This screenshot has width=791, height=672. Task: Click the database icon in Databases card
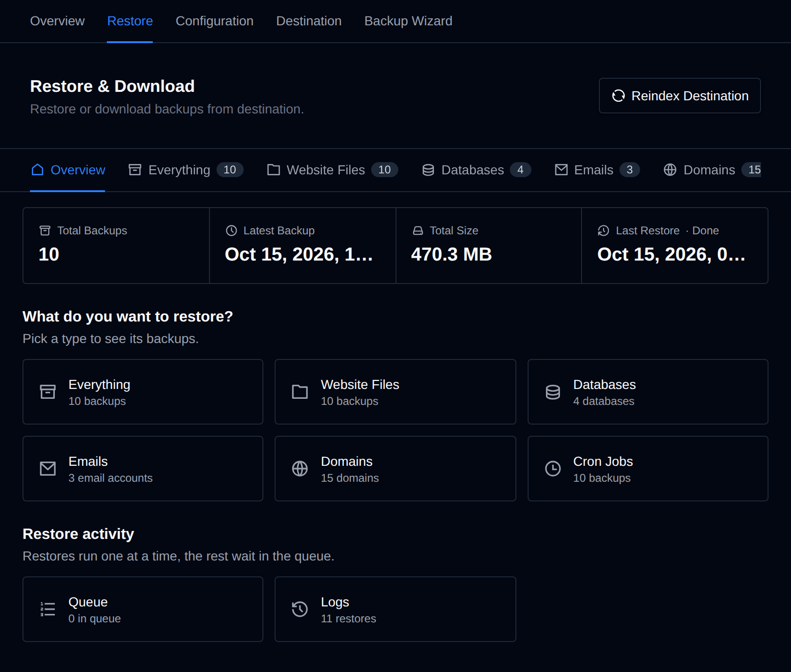553,392
